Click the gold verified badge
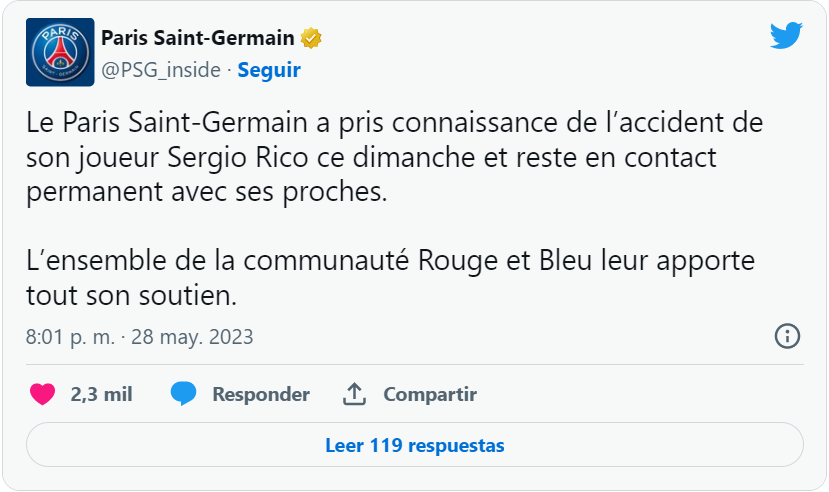Screen dimensions: 829x492 311,38
